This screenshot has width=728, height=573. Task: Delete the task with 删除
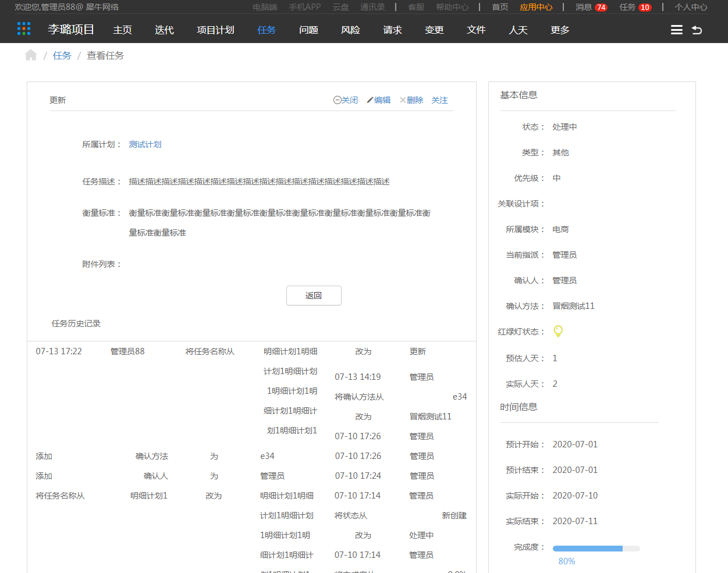click(x=411, y=100)
